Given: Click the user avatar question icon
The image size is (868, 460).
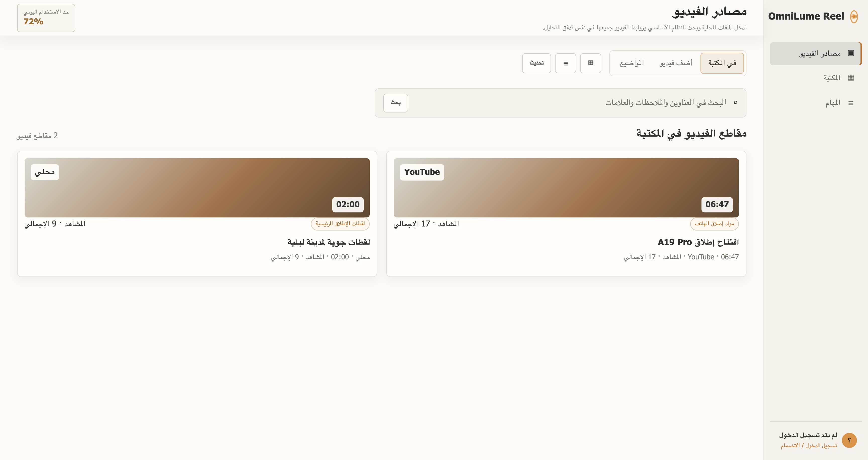Looking at the screenshot, I should tap(849, 440).
